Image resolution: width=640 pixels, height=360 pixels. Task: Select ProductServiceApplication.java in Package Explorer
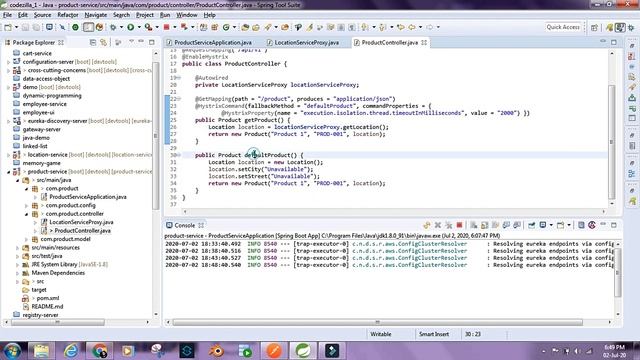tap(88, 197)
